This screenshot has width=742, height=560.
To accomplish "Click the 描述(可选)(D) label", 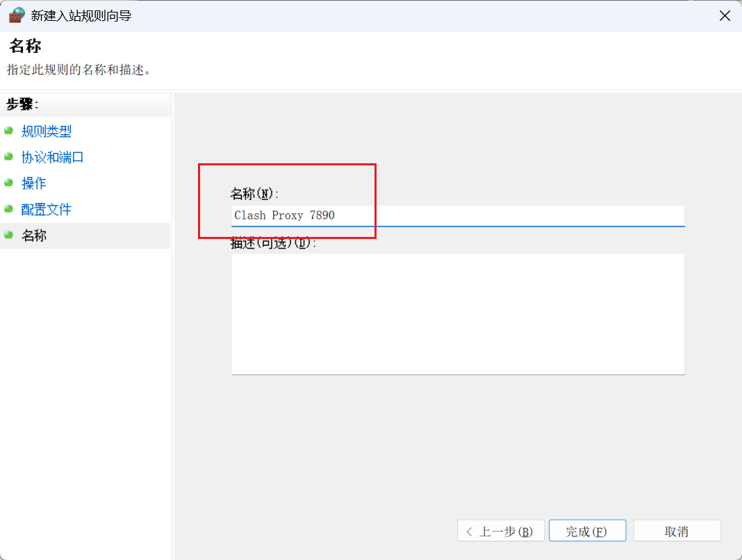I will [x=274, y=244].
